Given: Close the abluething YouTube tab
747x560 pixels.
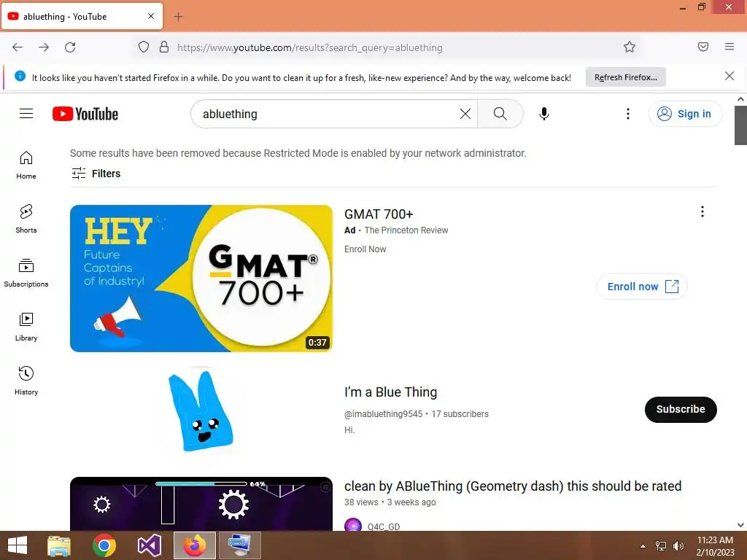Looking at the screenshot, I should pyautogui.click(x=150, y=16).
